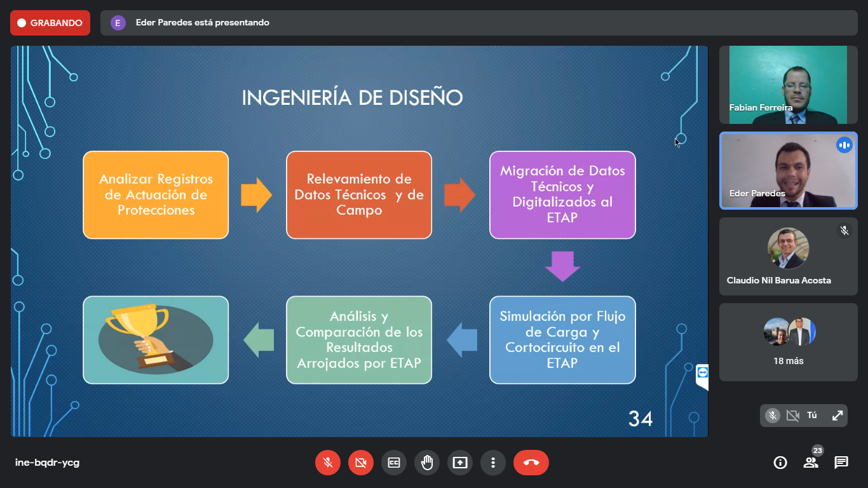Click the muted mic icon in self-view bar
The image size is (868, 488).
click(x=773, y=416)
